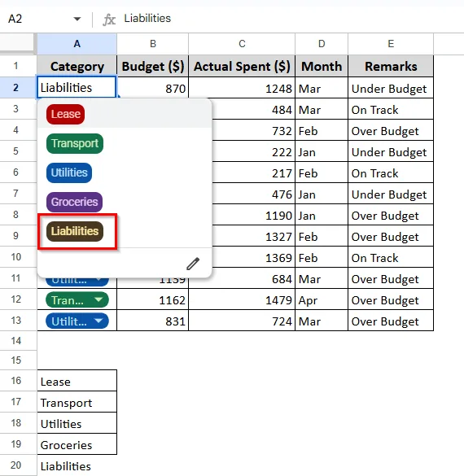
Task: Click cell with value 1369
Action: click(253, 257)
